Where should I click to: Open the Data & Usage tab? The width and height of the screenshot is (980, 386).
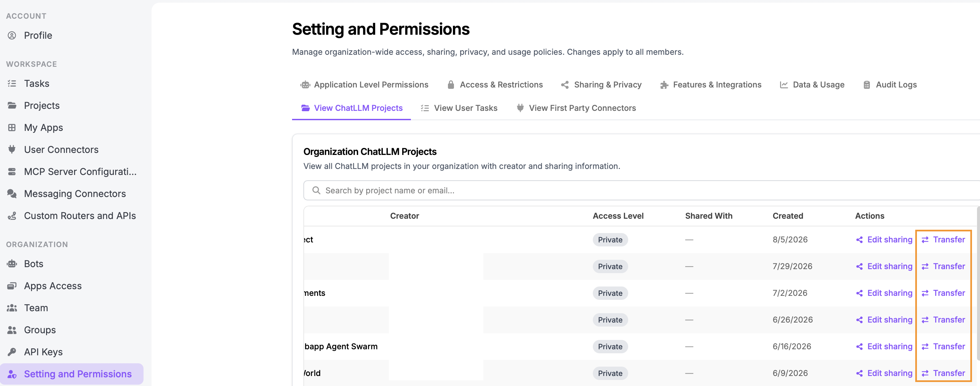pyautogui.click(x=812, y=84)
